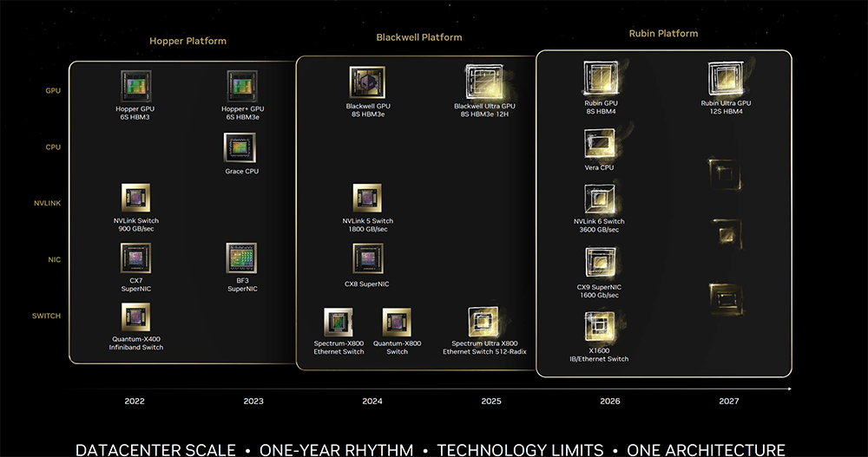Click the unlabeled 2027 chip in the CPU row
The height and width of the screenshot is (457, 868).
coord(725,174)
